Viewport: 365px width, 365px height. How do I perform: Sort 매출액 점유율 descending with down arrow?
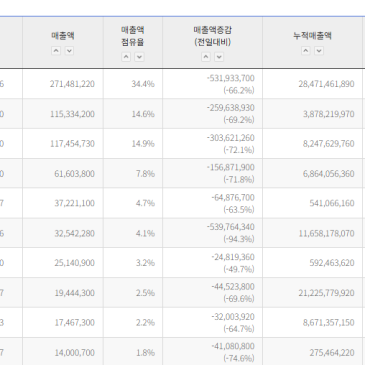(139, 57)
